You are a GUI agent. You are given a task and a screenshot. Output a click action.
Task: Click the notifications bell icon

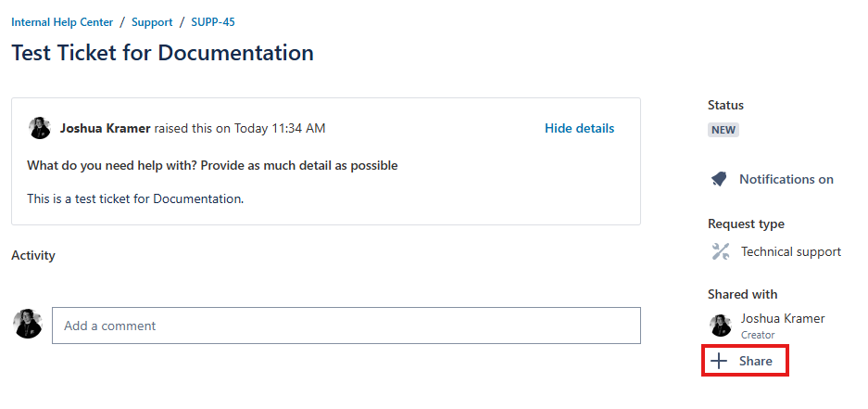tap(719, 179)
